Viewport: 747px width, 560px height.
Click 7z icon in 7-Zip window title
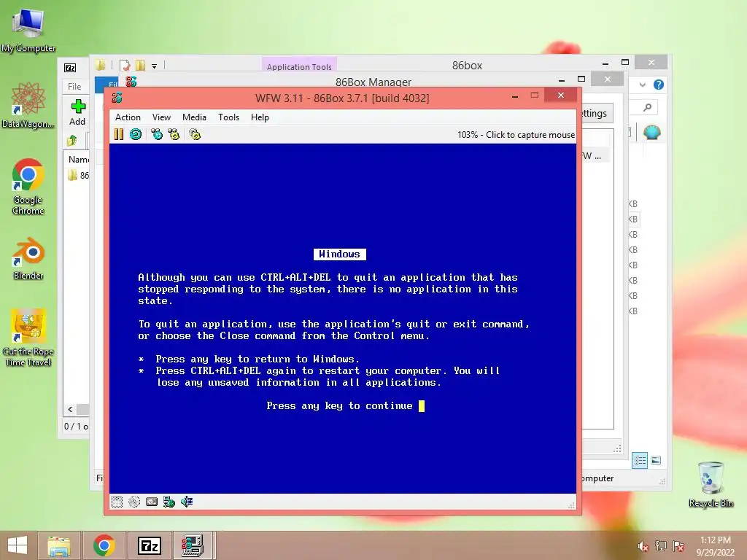[x=70, y=68]
